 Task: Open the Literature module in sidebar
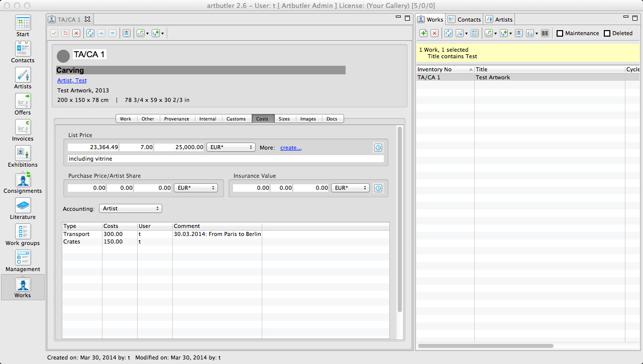pos(23,209)
